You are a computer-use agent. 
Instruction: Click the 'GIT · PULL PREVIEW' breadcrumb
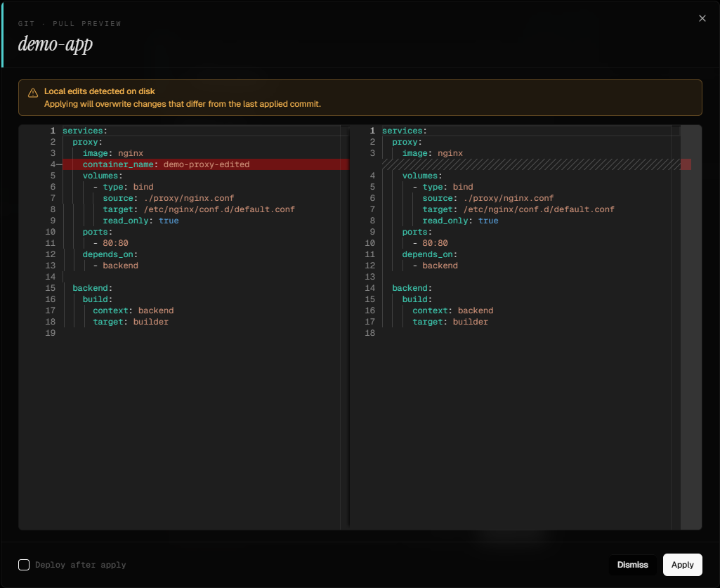click(70, 23)
